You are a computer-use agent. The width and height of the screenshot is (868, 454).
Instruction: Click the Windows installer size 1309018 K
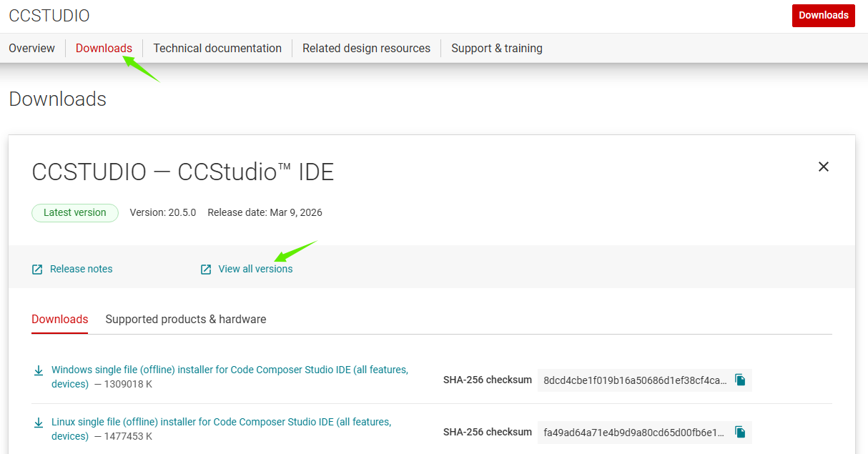pyautogui.click(x=128, y=384)
